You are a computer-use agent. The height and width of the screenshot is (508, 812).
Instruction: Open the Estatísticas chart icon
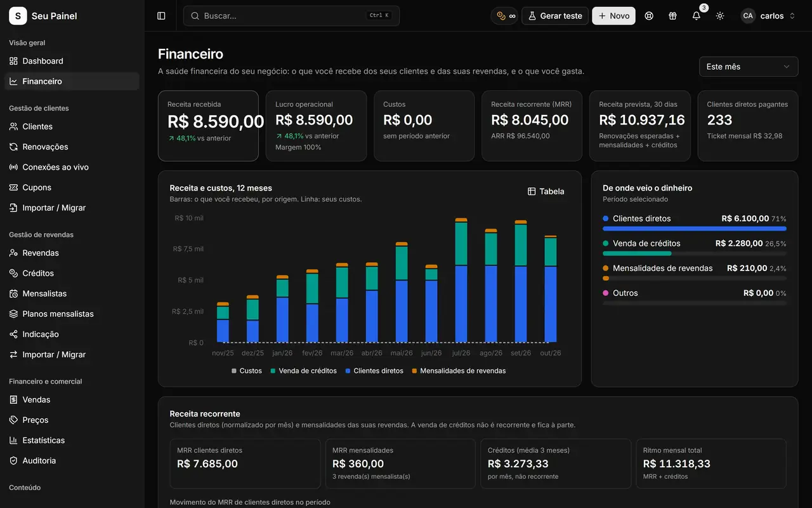[13, 440]
